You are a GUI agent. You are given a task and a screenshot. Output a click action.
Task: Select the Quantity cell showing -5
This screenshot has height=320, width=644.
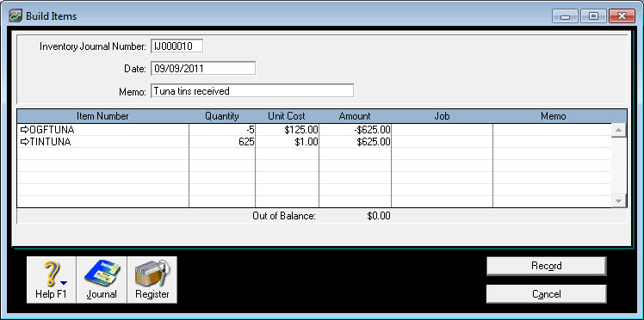tap(222, 130)
